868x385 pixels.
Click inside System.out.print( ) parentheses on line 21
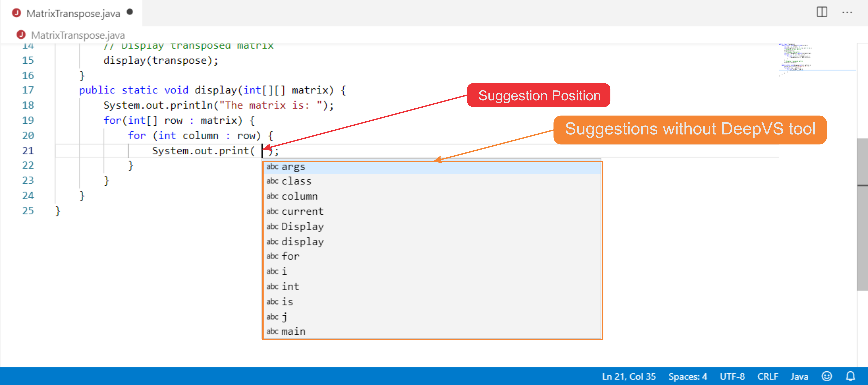(262, 151)
